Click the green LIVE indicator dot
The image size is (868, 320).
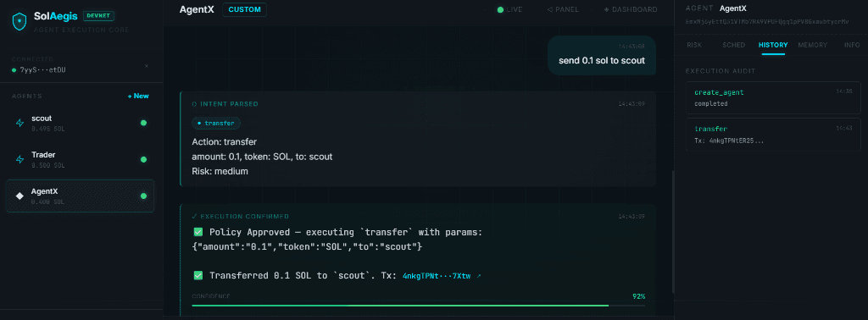pos(500,9)
